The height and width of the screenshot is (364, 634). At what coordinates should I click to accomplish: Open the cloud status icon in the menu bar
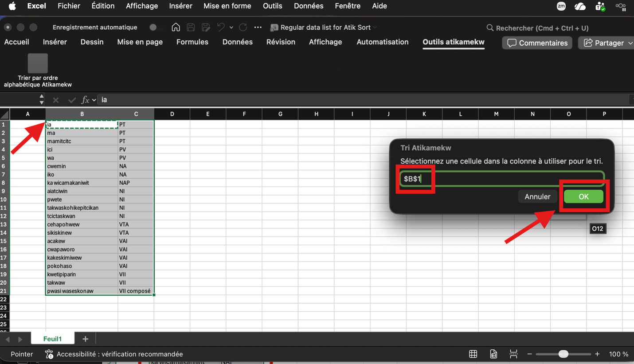tap(580, 6)
